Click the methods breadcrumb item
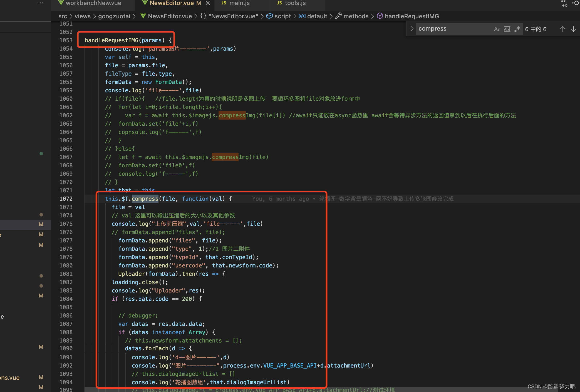The height and width of the screenshot is (392, 580). pos(356,16)
